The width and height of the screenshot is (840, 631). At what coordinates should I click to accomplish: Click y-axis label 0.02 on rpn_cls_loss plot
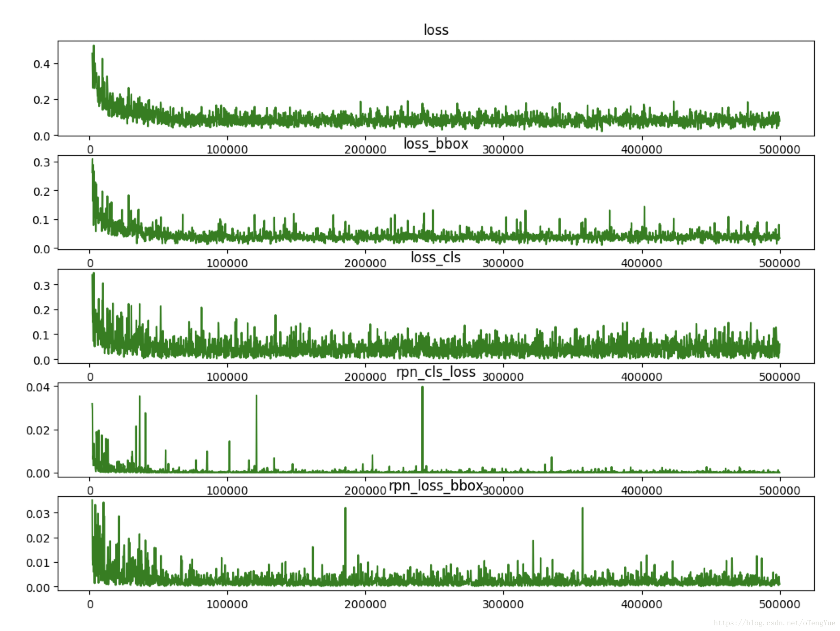[x=39, y=430]
